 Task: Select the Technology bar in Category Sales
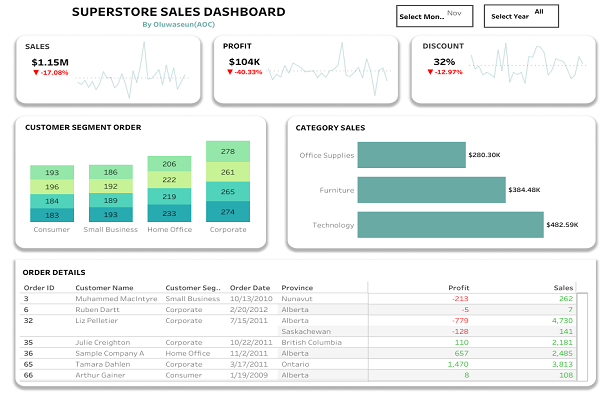[449, 225]
